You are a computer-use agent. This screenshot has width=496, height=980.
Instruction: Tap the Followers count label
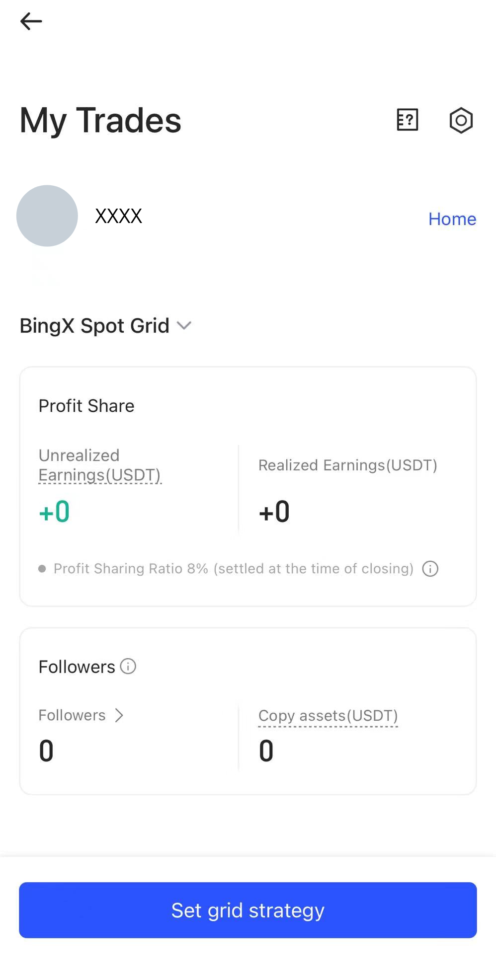tap(72, 715)
